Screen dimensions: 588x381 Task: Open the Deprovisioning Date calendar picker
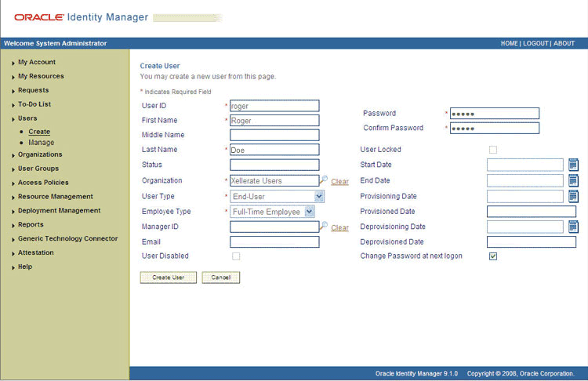coord(573,227)
